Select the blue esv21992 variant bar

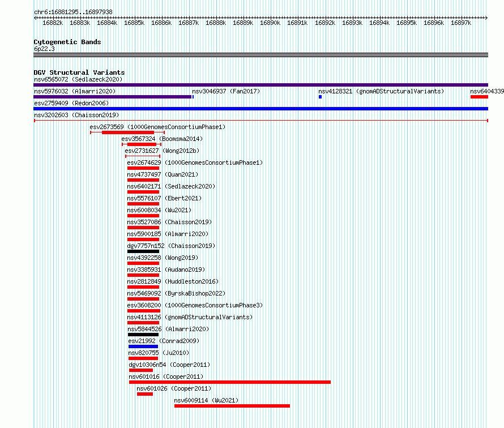pyautogui.click(x=143, y=346)
